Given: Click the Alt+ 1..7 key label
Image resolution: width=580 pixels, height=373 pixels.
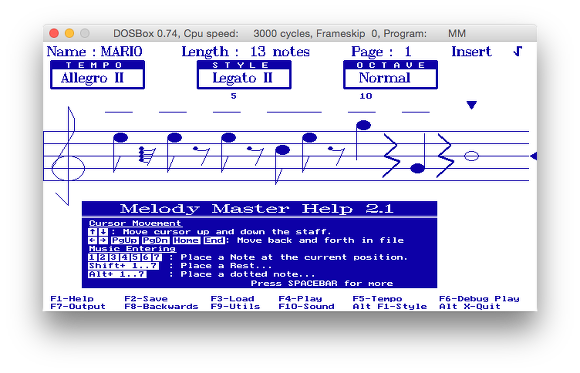Looking at the screenshot, I should [x=117, y=274].
